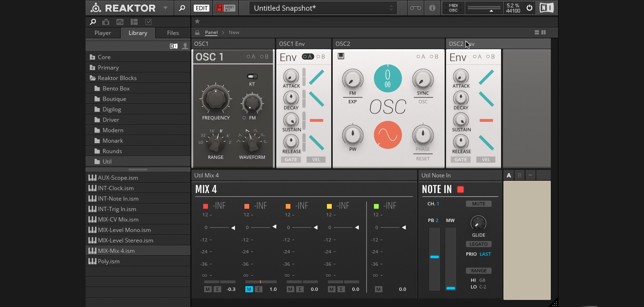Click MUTE on Note In block
Viewport: 644px width, 307px height.
[479, 204]
